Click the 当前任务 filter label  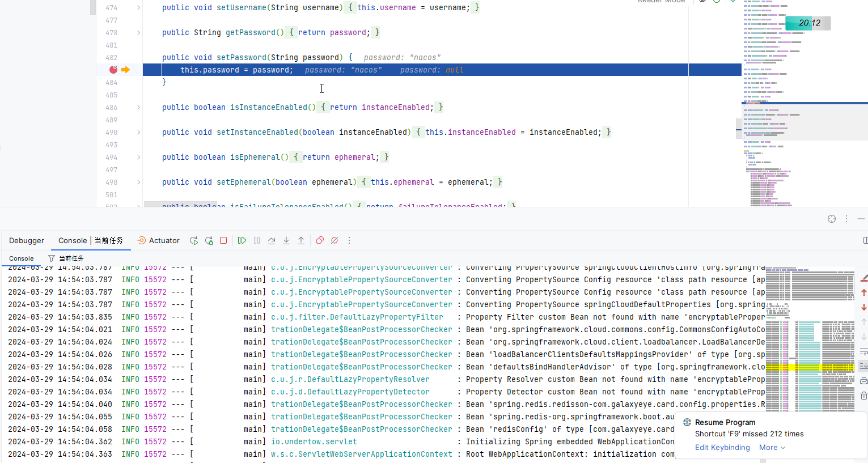pyautogui.click(x=71, y=258)
